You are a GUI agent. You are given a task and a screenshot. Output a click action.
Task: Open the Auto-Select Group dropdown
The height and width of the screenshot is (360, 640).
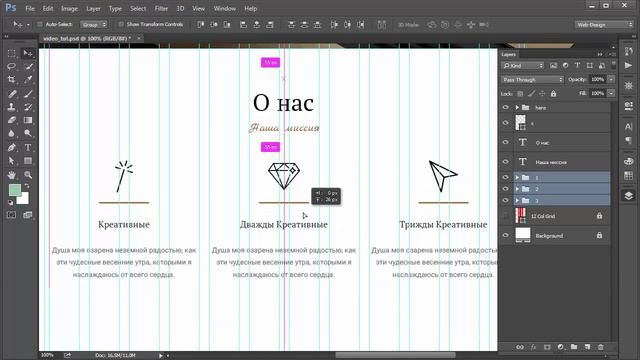93,24
